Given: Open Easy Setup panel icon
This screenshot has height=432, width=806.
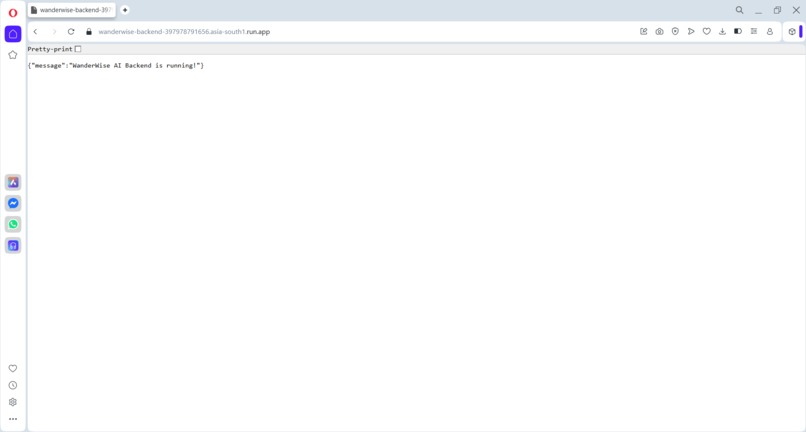Looking at the screenshot, I should (x=754, y=31).
